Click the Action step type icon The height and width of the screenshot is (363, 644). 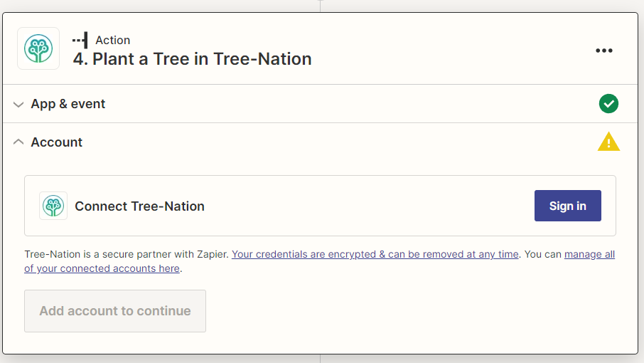80,41
